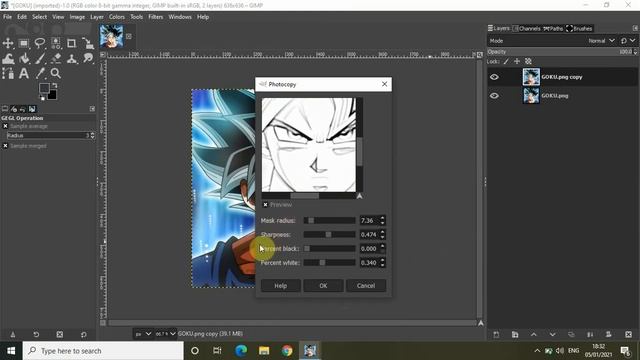Open the Layer menu

(x=97, y=17)
